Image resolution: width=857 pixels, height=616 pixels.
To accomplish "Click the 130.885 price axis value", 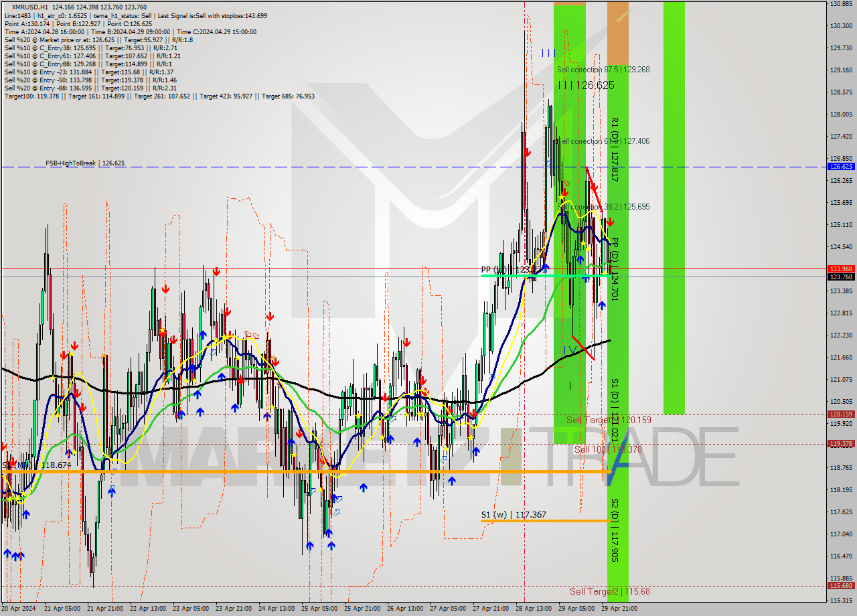I will point(841,4).
